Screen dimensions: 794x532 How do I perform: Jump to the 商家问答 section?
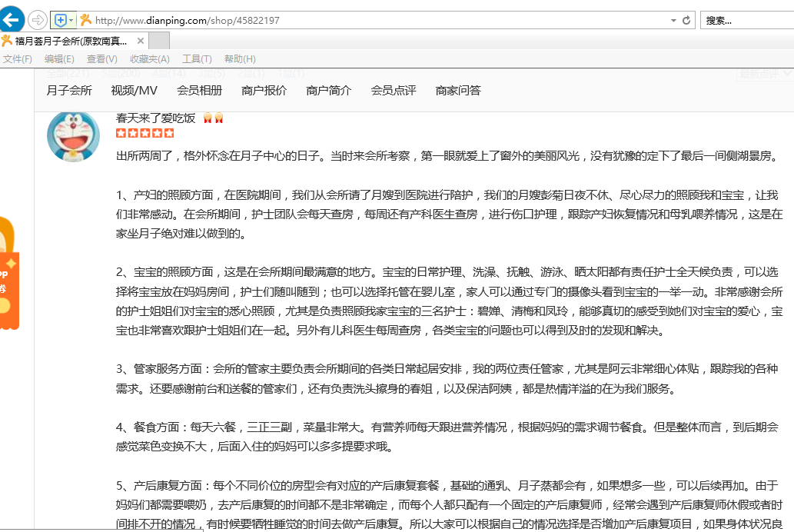click(x=458, y=91)
